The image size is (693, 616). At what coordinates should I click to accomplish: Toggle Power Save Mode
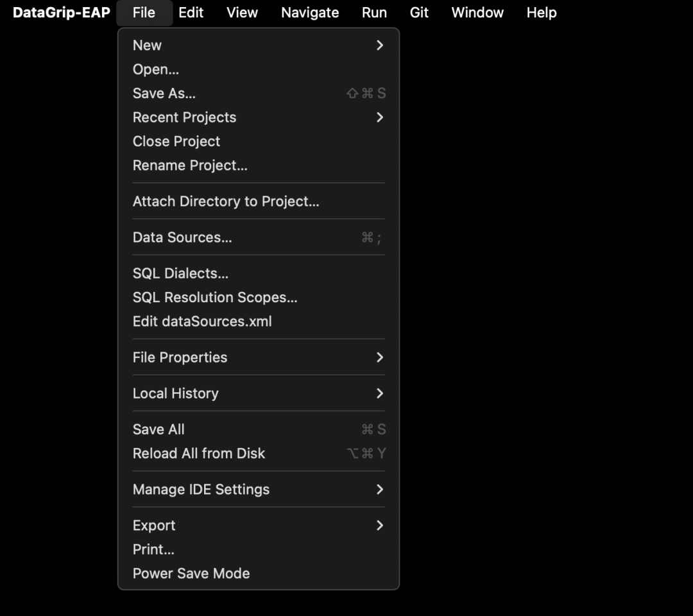pyautogui.click(x=259, y=573)
